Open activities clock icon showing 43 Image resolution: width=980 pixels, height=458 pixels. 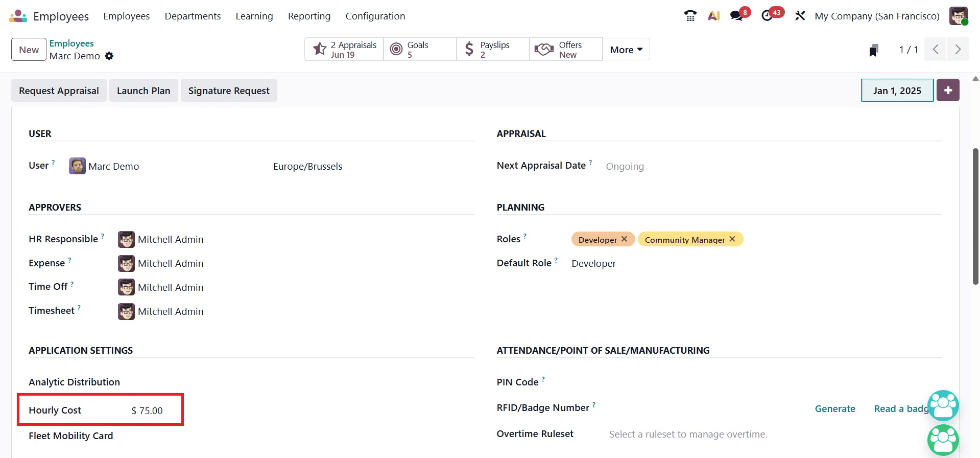point(768,16)
